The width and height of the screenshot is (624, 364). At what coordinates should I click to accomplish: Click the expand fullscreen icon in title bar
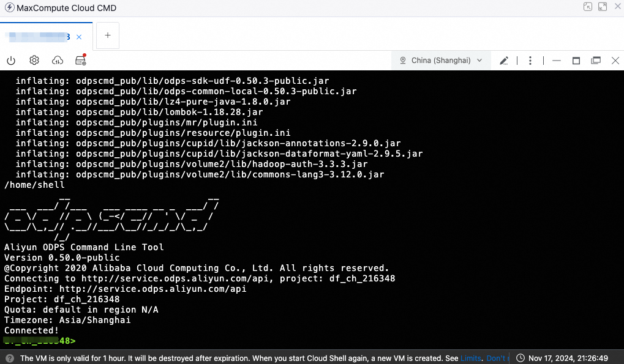pyautogui.click(x=603, y=7)
